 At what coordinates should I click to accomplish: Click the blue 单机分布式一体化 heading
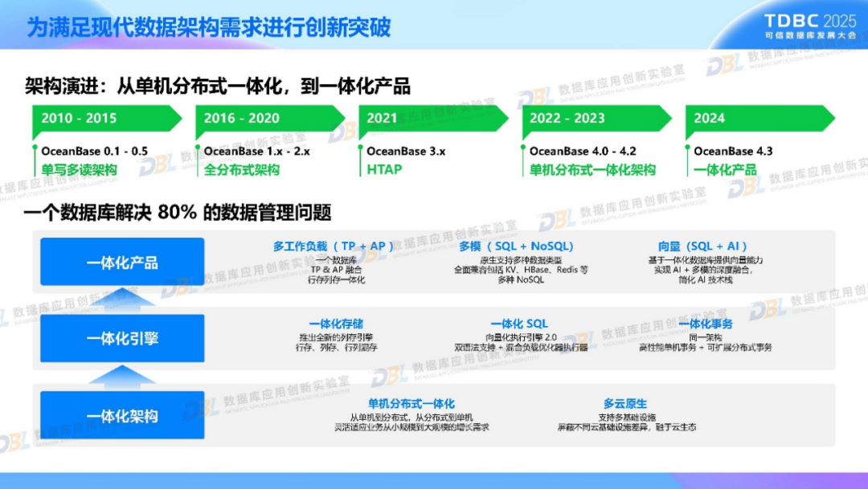click(x=411, y=403)
